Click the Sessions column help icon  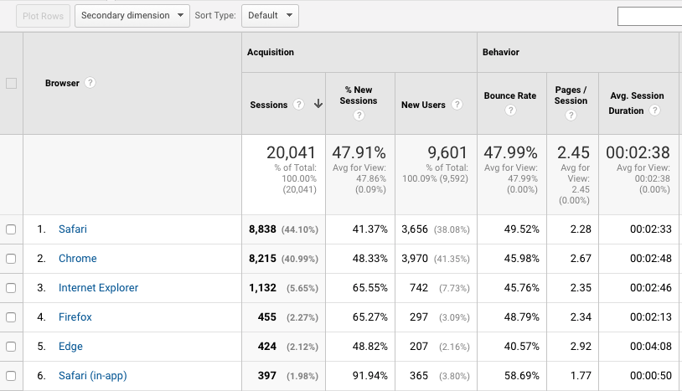point(298,104)
